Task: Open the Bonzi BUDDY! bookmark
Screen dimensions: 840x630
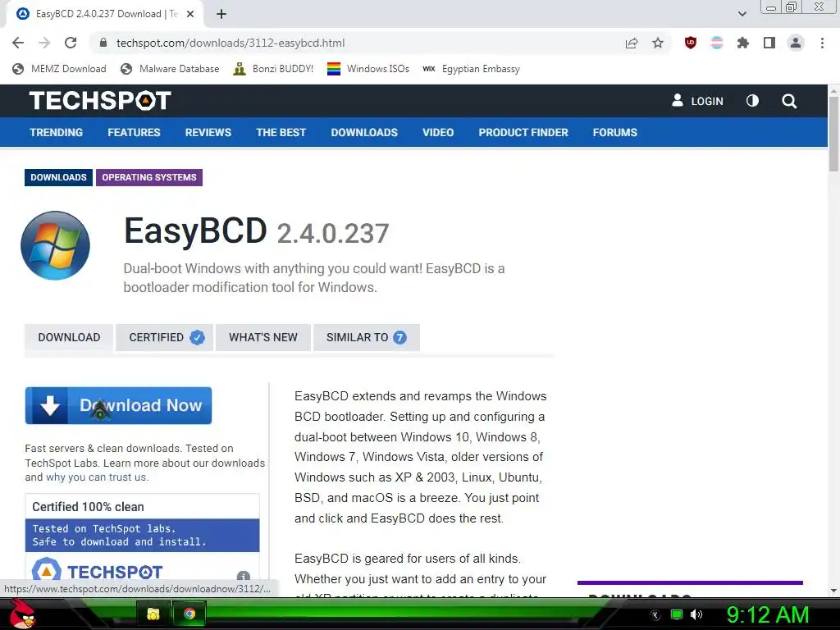Action: pos(273,69)
